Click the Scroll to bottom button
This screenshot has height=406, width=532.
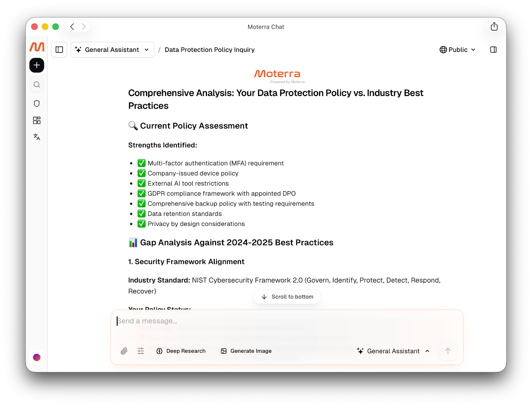(x=287, y=297)
